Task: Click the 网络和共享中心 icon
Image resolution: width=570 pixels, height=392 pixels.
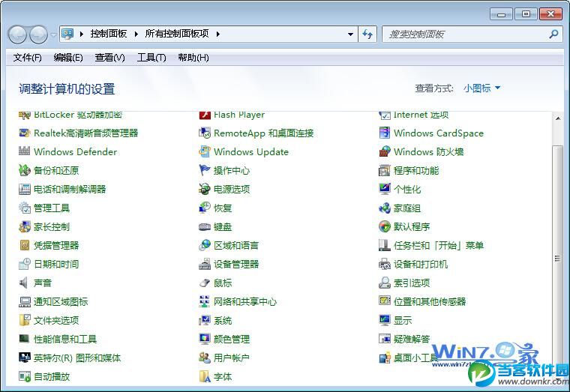Action: (x=205, y=301)
